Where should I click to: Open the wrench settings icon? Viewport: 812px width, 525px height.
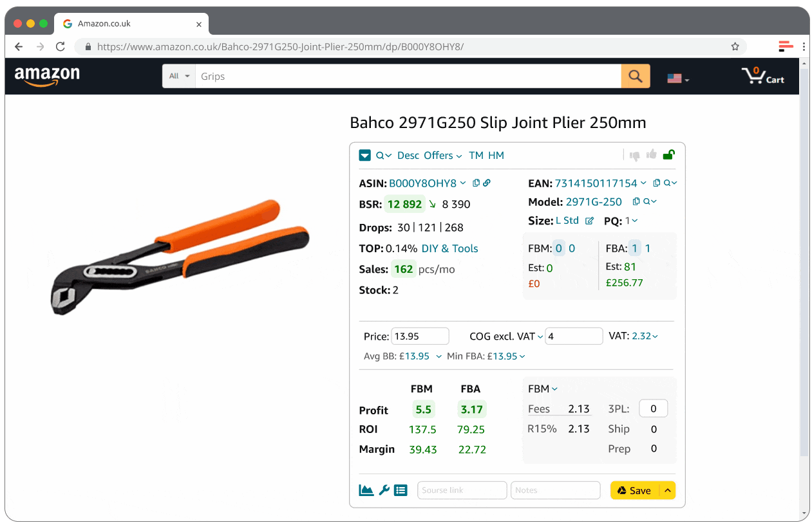point(384,490)
